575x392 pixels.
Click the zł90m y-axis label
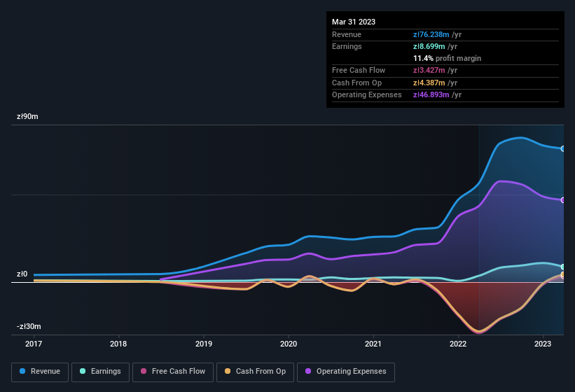27,116
